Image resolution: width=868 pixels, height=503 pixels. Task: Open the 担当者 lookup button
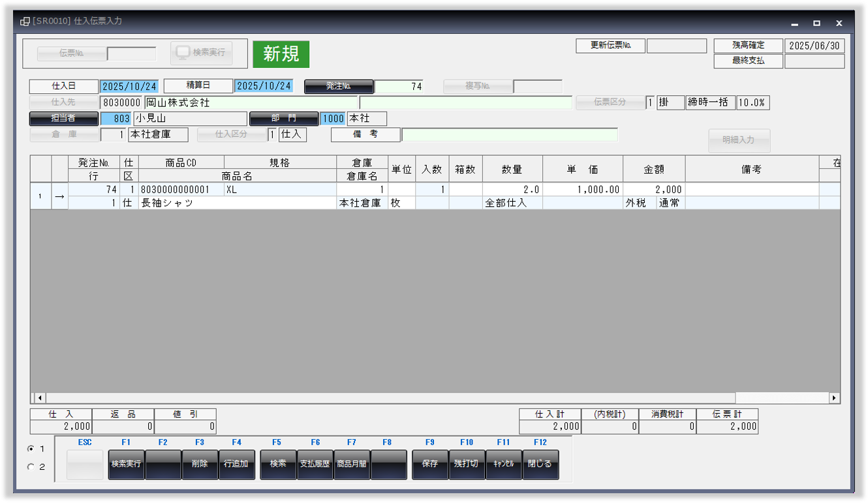[x=63, y=119]
